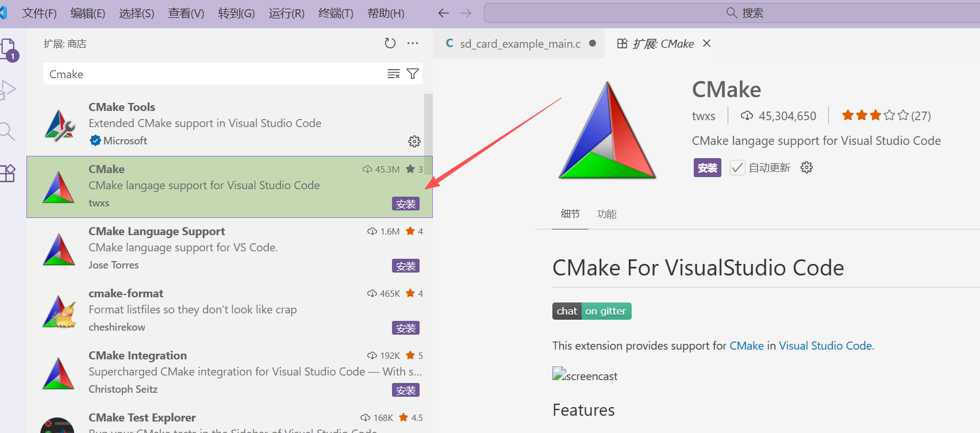This screenshot has height=433, width=980.
Task: Open the 运行(R) menu
Action: (286, 13)
